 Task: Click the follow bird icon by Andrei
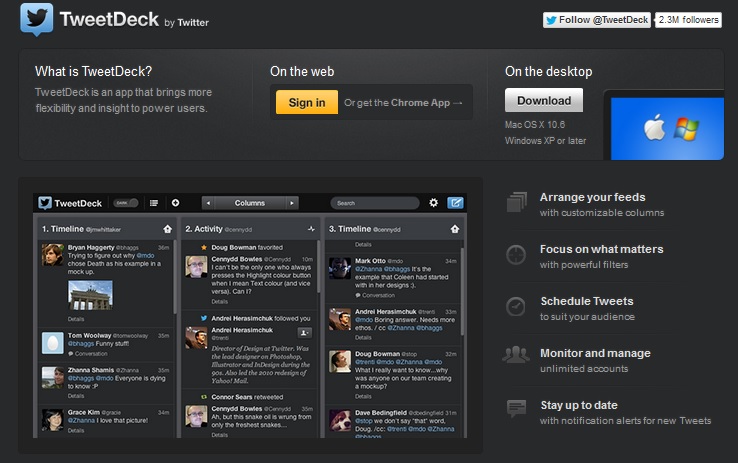tap(204, 318)
